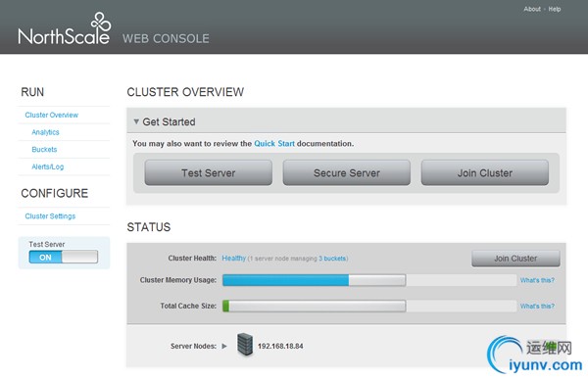Screen dimensions: 588x381
Task: Click the Secure Server button
Action: pyautogui.click(x=347, y=172)
